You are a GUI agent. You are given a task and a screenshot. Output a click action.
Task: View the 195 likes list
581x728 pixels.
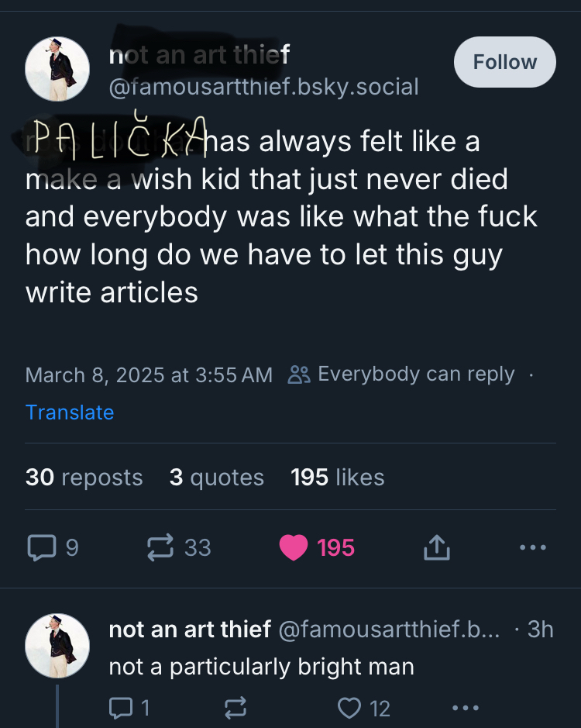tap(337, 478)
